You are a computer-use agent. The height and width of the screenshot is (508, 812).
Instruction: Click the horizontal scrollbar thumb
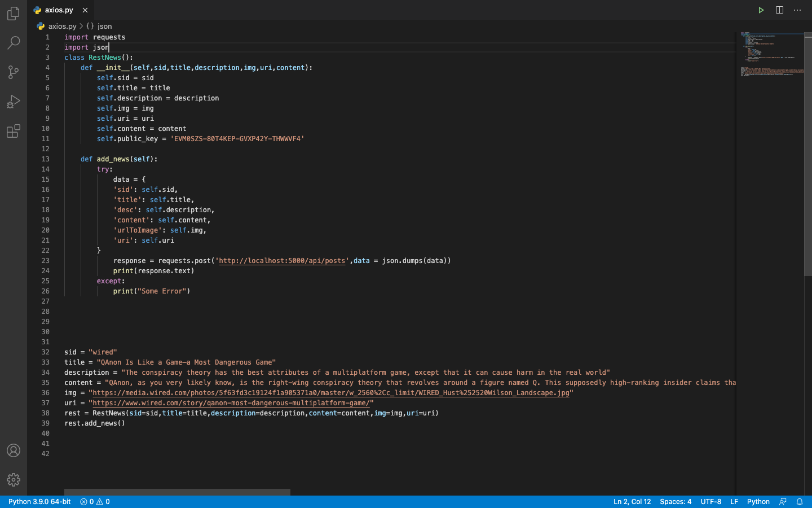[177, 492]
